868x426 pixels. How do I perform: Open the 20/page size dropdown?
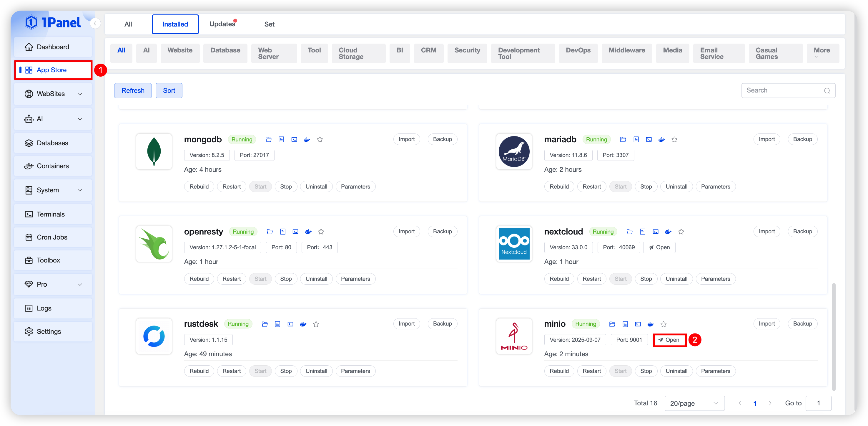click(694, 403)
